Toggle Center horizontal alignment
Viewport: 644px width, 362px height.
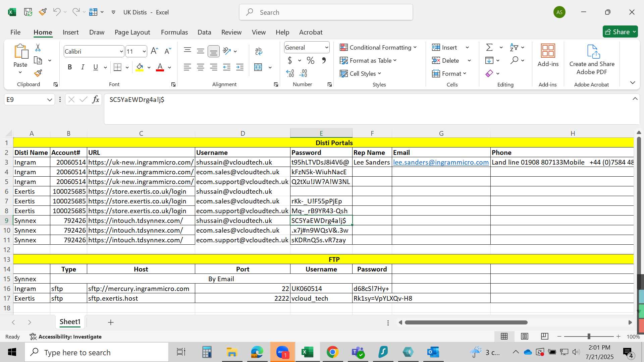tap(201, 67)
